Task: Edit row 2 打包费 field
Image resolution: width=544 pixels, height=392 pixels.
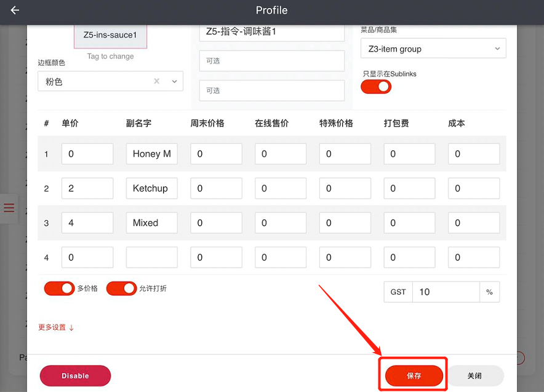Action: click(x=409, y=188)
